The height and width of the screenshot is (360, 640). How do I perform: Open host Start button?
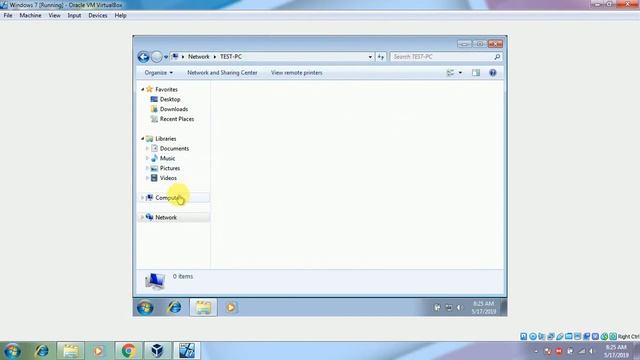click(x=12, y=351)
